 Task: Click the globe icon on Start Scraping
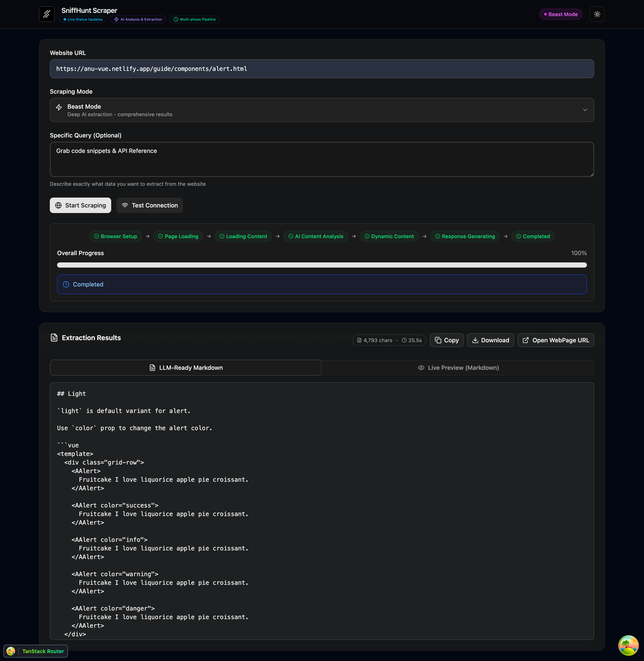tap(59, 205)
